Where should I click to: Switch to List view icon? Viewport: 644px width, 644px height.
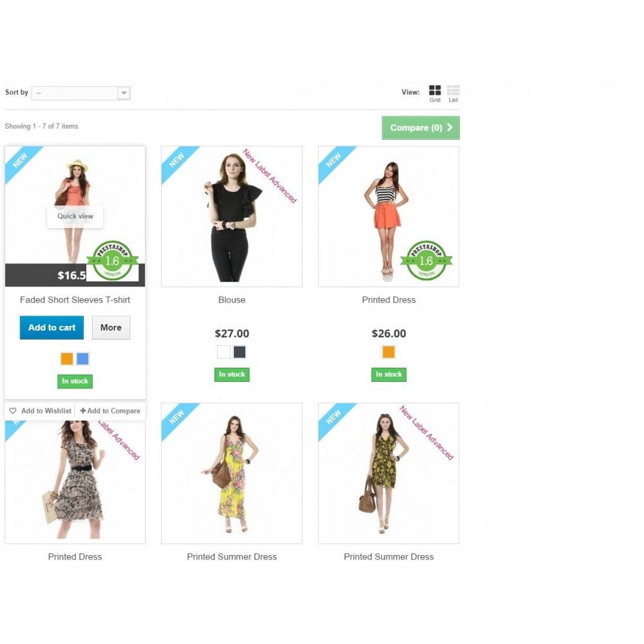[x=453, y=90]
